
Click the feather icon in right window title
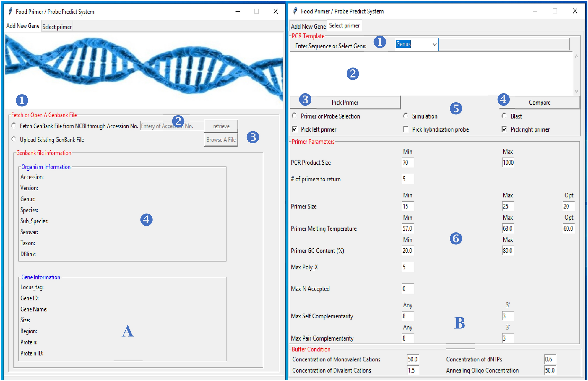tap(295, 11)
